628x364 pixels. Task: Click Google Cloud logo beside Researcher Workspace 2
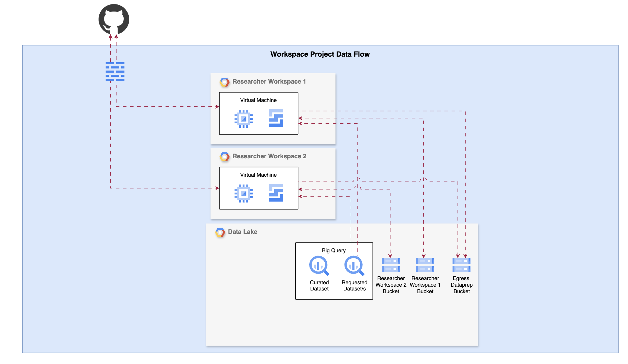pos(224,157)
